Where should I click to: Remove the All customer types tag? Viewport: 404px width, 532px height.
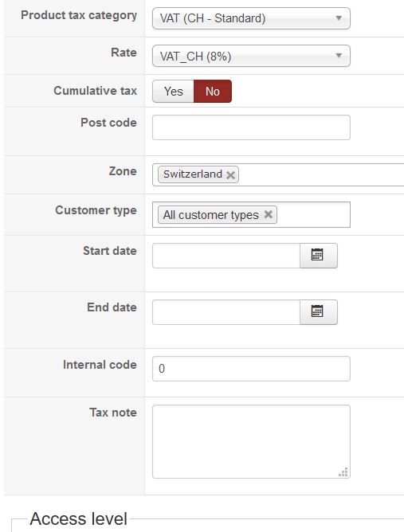pyautogui.click(x=269, y=214)
